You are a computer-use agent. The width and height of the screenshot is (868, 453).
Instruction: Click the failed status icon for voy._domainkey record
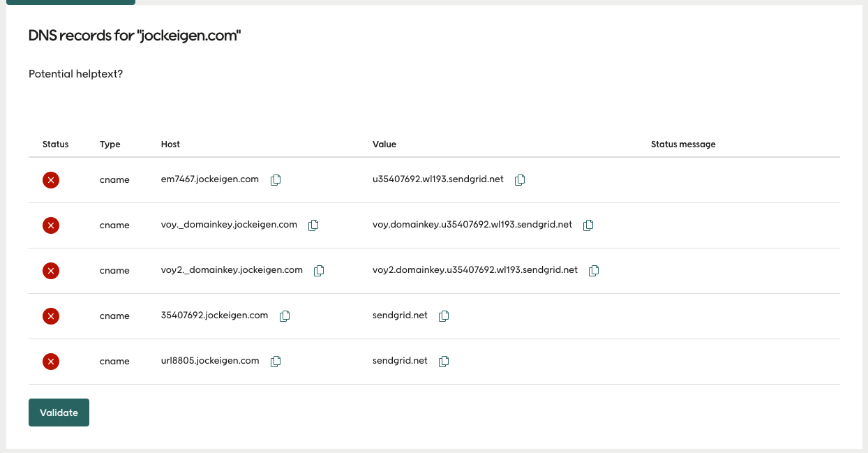point(50,225)
